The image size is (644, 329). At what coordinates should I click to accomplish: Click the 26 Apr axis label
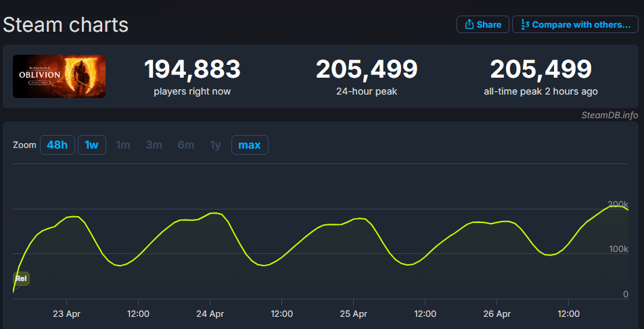pyautogui.click(x=497, y=314)
